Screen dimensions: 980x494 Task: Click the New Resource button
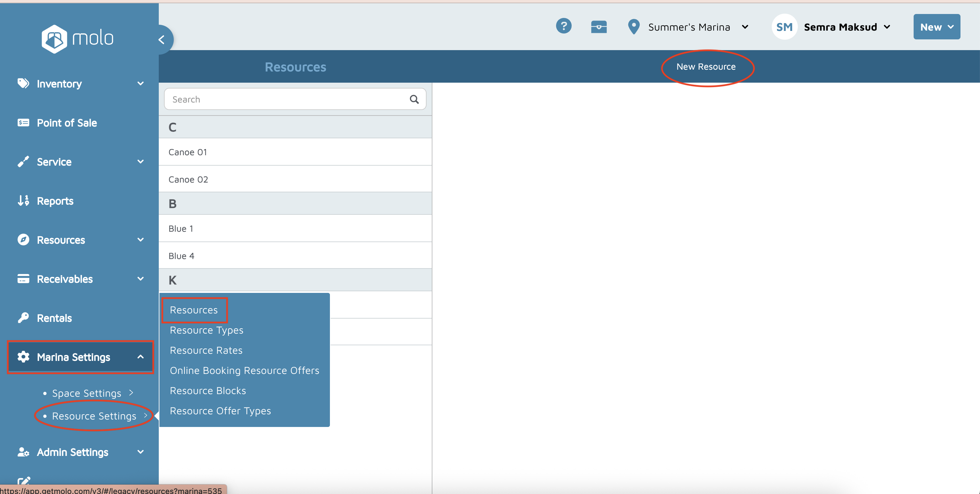tap(706, 67)
